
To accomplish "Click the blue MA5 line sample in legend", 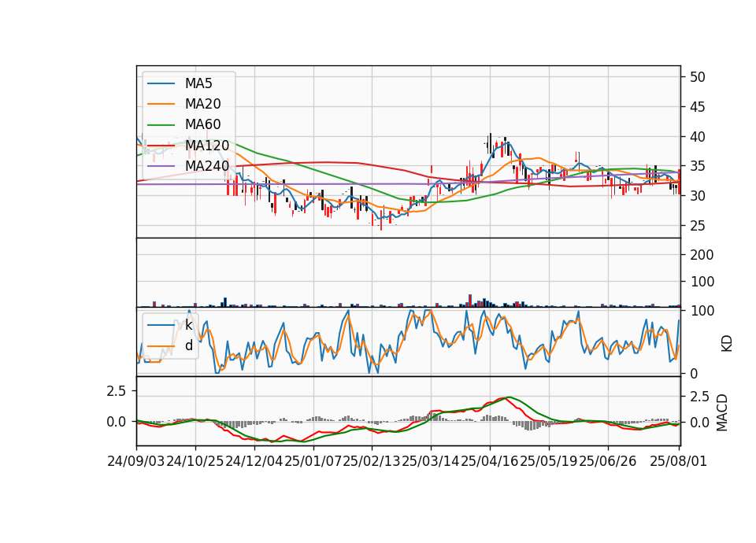I will coord(161,83).
